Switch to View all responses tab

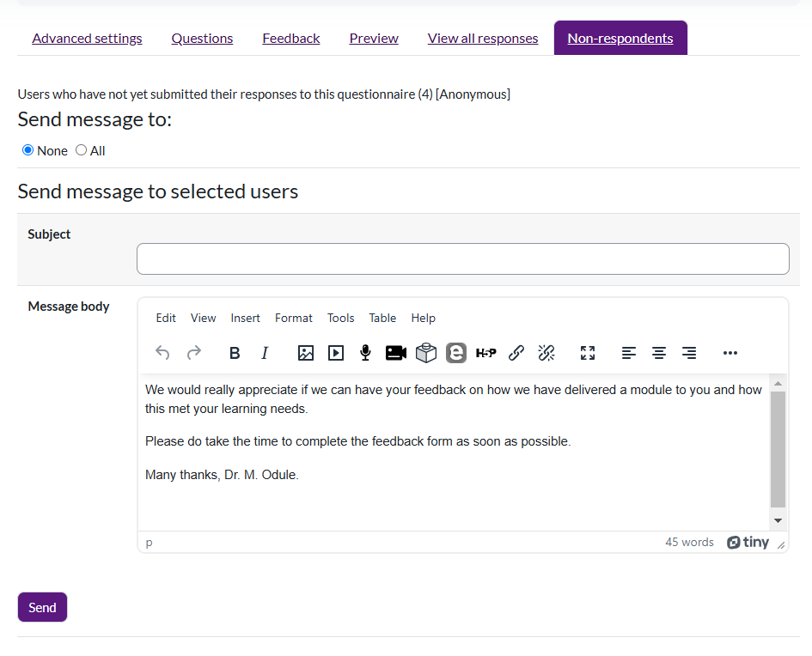[x=482, y=39]
